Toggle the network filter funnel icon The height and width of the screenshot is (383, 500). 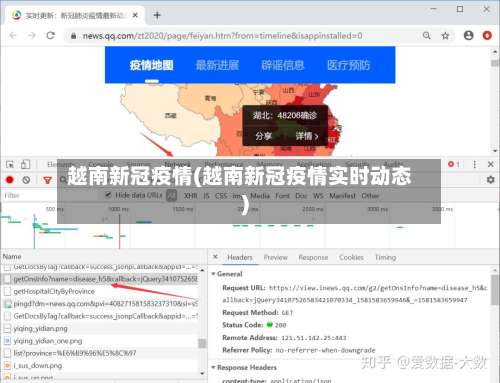click(x=47, y=180)
